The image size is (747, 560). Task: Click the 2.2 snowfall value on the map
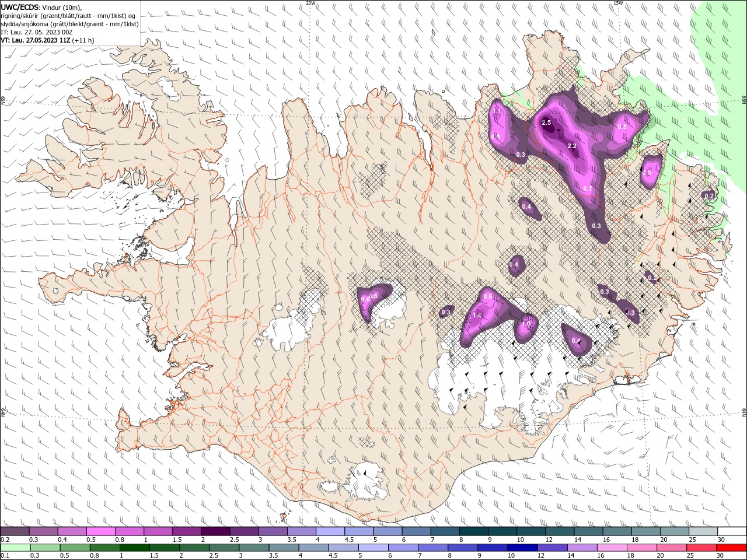(x=572, y=146)
